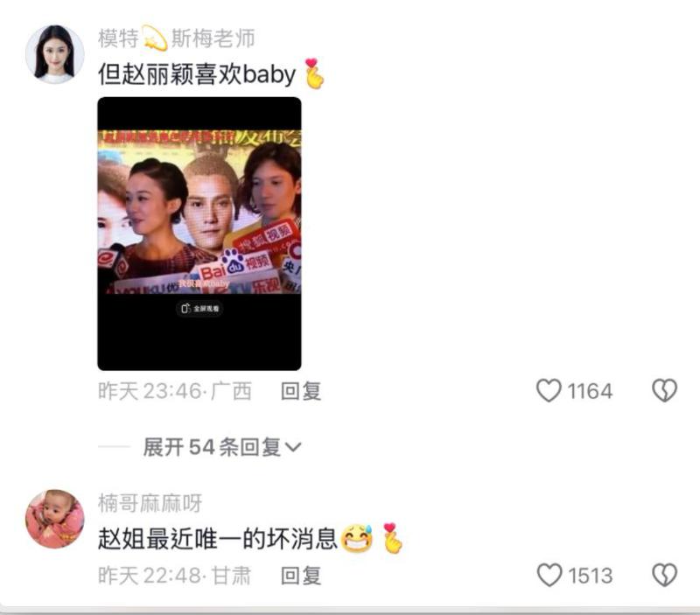Like the comment with 1164 likes
This screenshot has width=700, height=615.
[x=549, y=390]
